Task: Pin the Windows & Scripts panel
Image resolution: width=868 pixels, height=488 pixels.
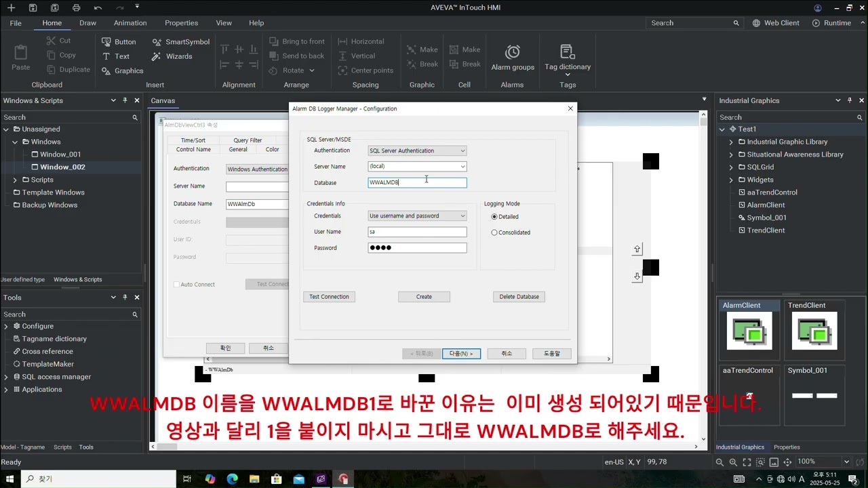Action: [x=125, y=100]
